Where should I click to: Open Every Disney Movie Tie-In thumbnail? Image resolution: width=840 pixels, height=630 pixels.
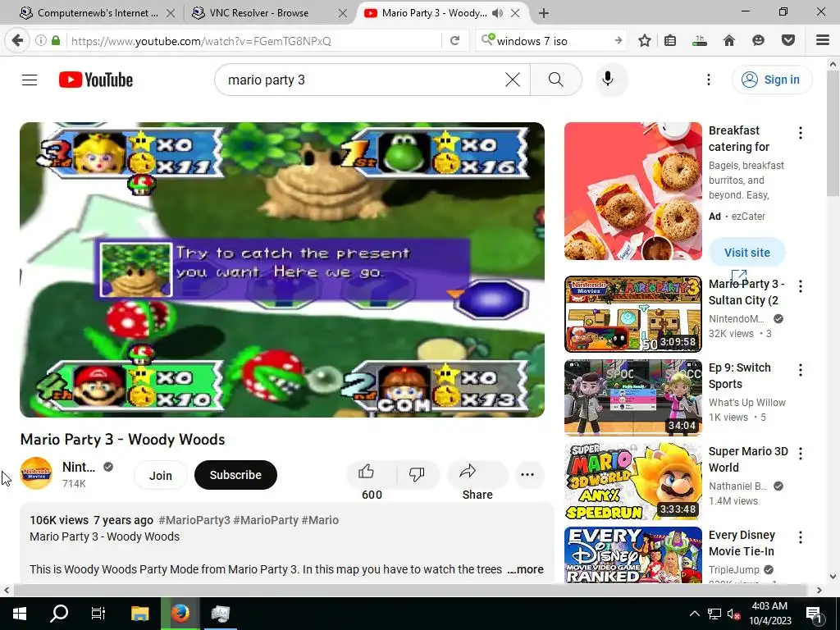(x=632, y=555)
